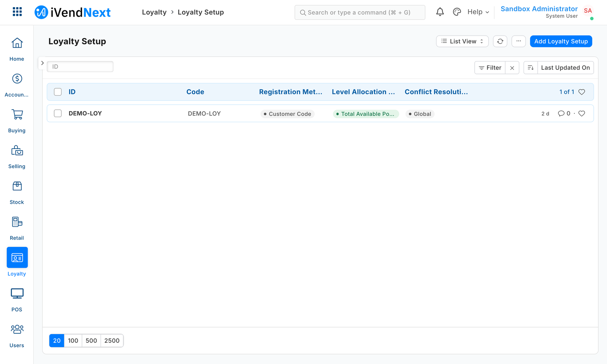
Task: Click the iVendNext logo
Action: tap(72, 12)
